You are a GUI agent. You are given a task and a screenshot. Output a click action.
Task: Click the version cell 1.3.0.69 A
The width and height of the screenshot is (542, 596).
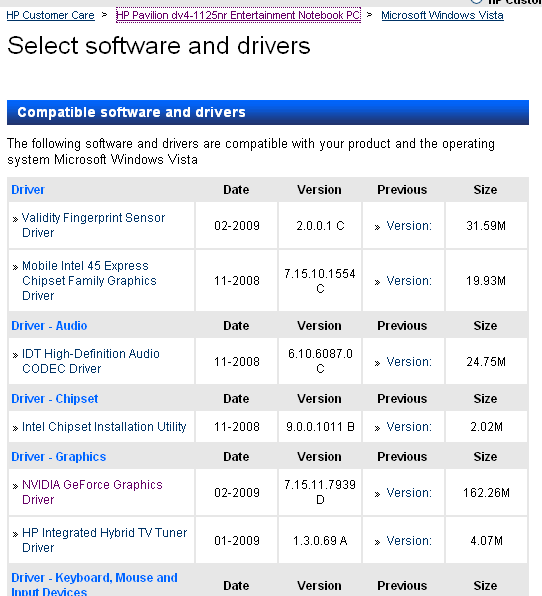(320, 541)
